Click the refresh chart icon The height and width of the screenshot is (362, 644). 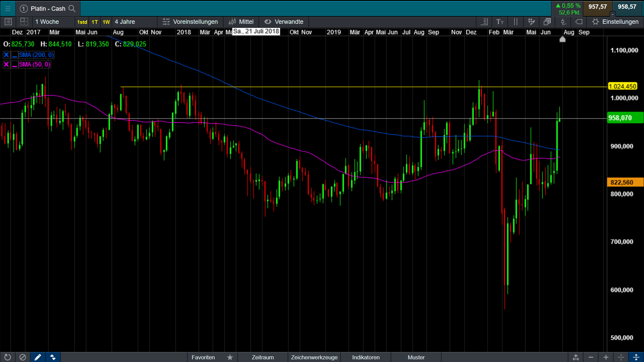coord(7,357)
